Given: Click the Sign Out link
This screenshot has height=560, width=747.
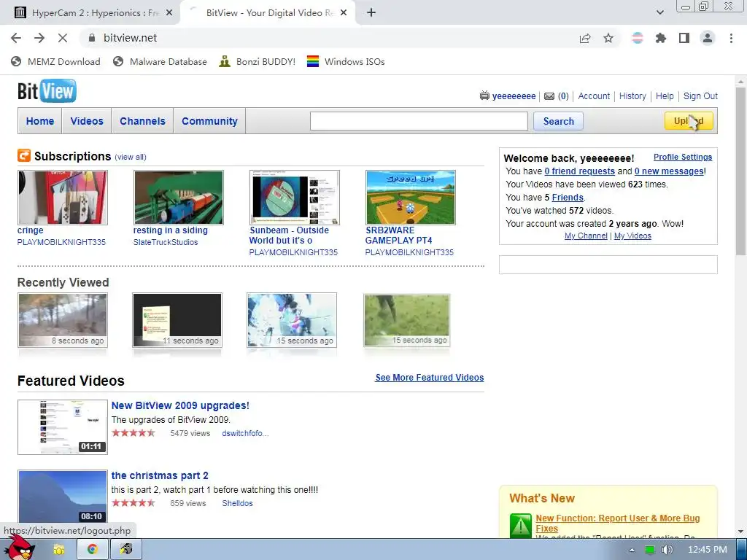Looking at the screenshot, I should 700,96.
